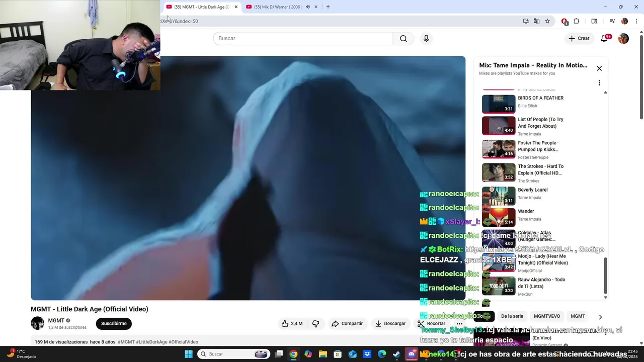644x362 pixels.
Task: Mute the Mix DJ Warner tab audio
Action: [x=307, y=7]
